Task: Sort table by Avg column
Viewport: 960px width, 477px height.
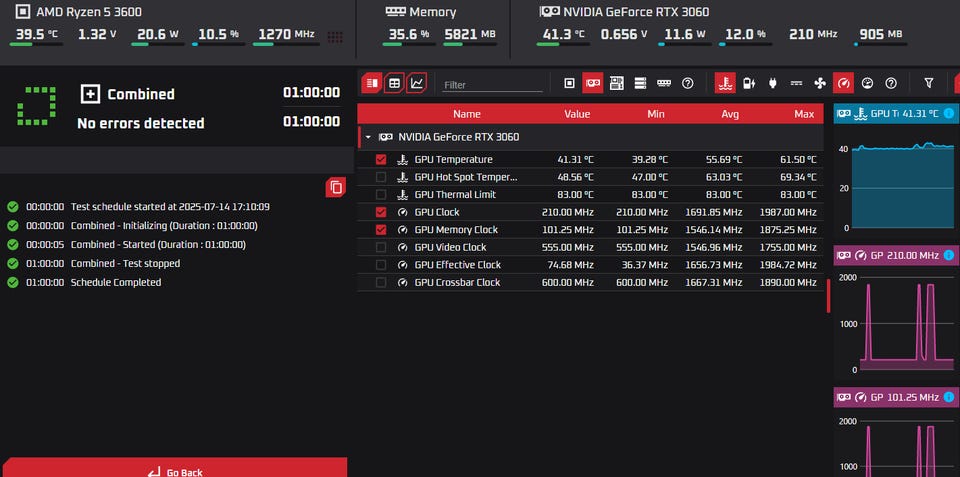Action: pos(730,114)
